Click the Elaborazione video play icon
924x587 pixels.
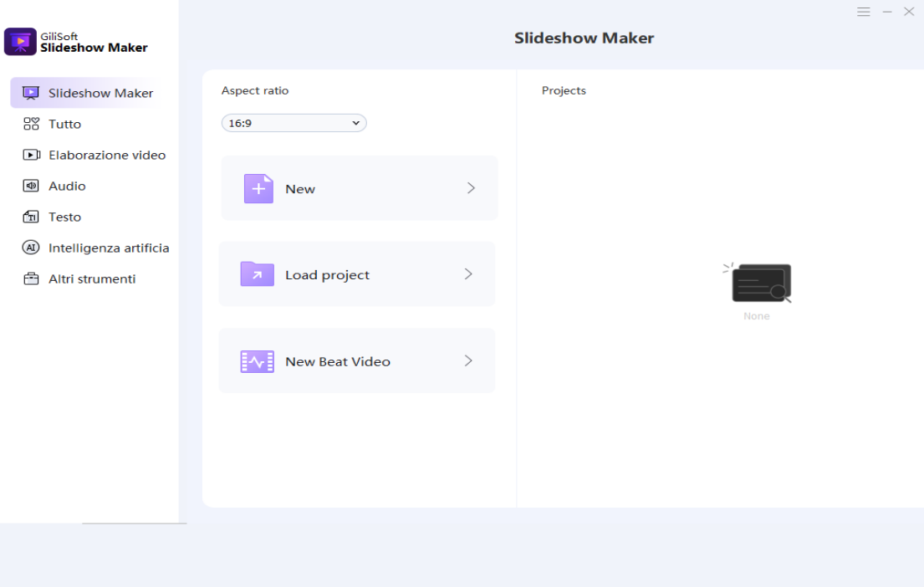(x=31, y=155)
